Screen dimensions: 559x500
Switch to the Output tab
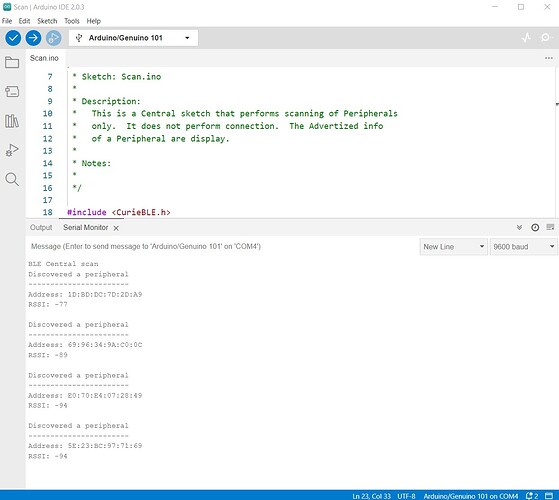(41, 227)
